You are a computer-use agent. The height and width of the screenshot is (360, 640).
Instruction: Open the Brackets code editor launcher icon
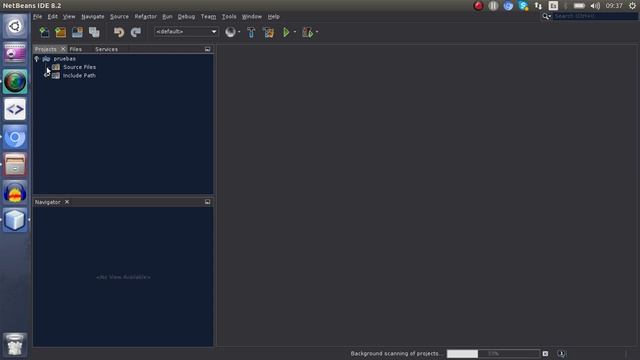coord(15,109)
